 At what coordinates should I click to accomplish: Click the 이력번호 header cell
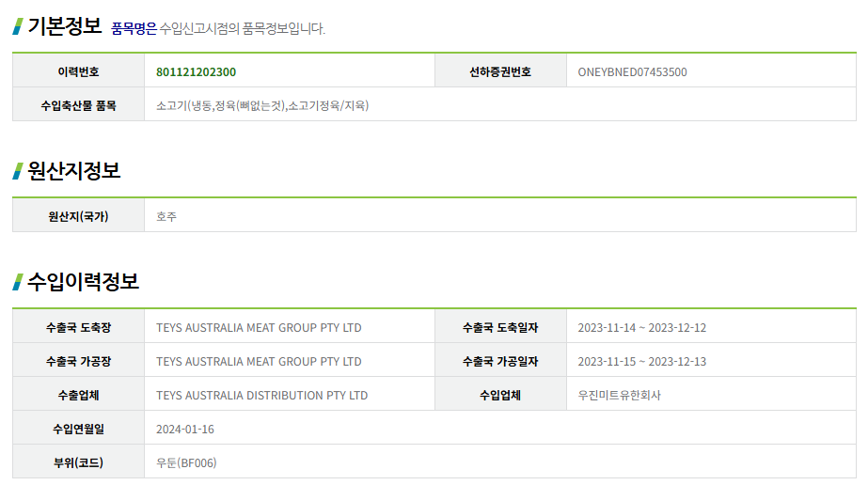coord(78,71)
